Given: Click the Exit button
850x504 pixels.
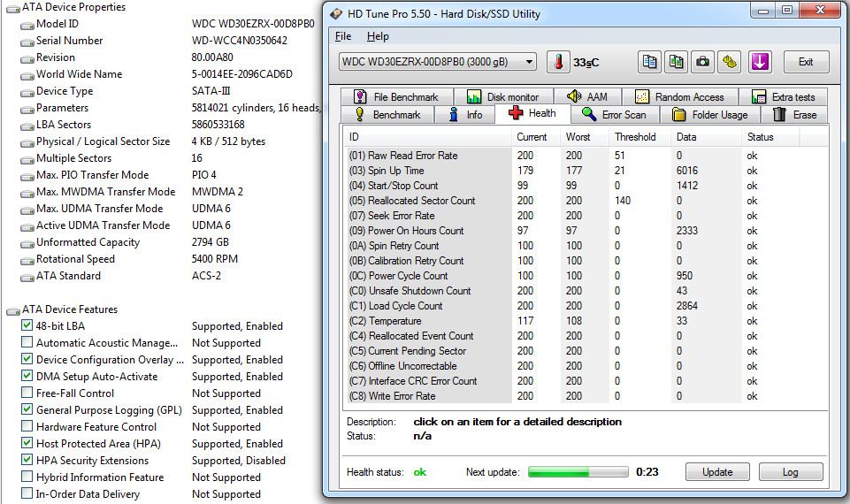Looking at the screenshot, I should pyautogui.click(x=806, y=62).
